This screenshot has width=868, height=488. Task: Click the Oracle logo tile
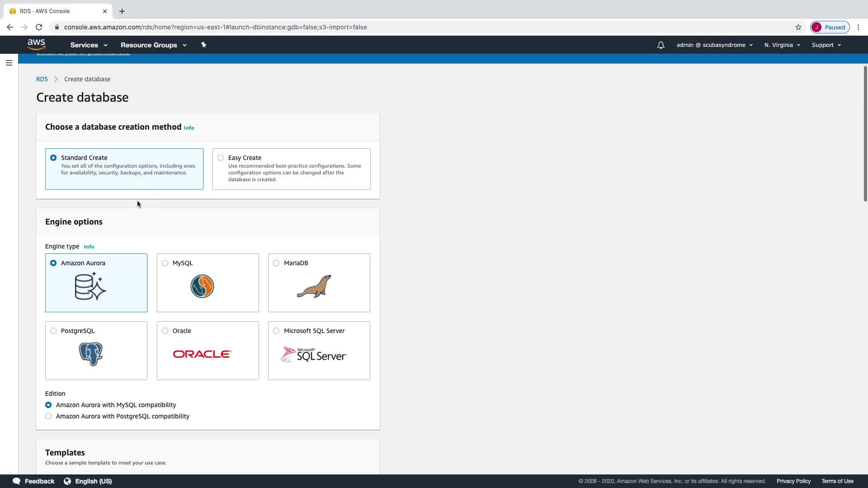point(202,354)
